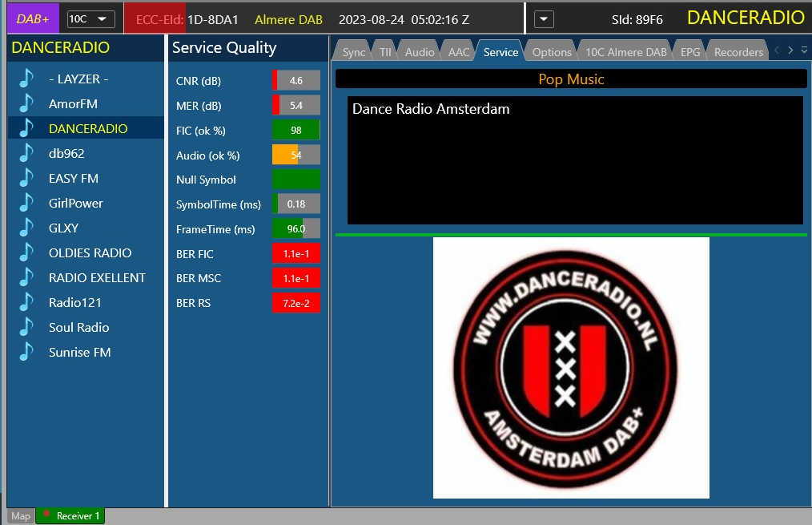812x525 pixels.
Task: Select the OLDIES RADIO station
Action: [86, 253]
